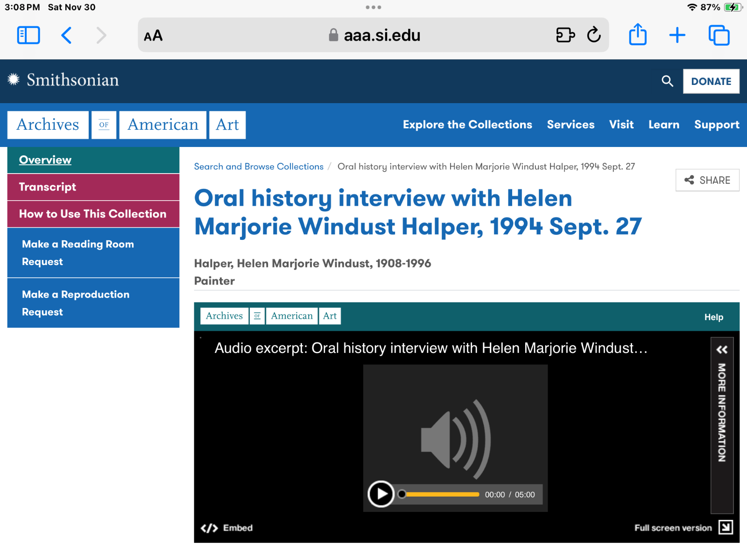
Task: Follow the Search and Browse Collections link
Action: (x=259, y=167)
